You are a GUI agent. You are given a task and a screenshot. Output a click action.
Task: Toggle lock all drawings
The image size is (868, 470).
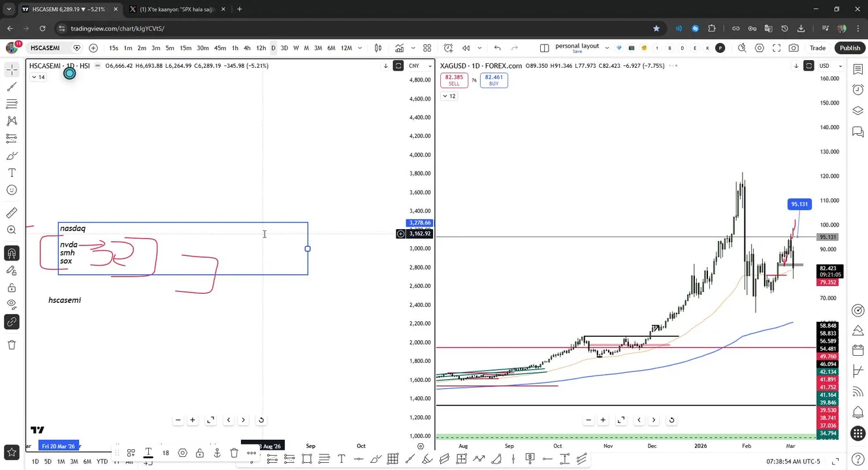[12, 287]
